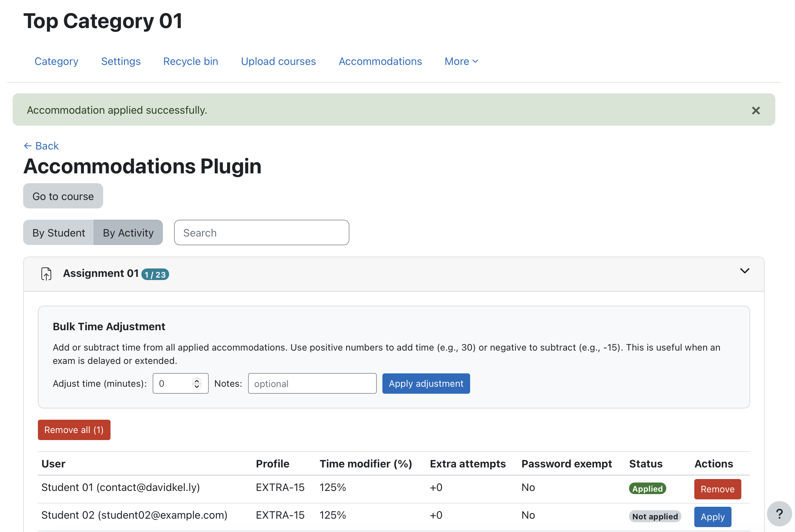This screenshot has height=532, width=795.
Task: Click the Not applied status badge
Action: click(655, 516)
